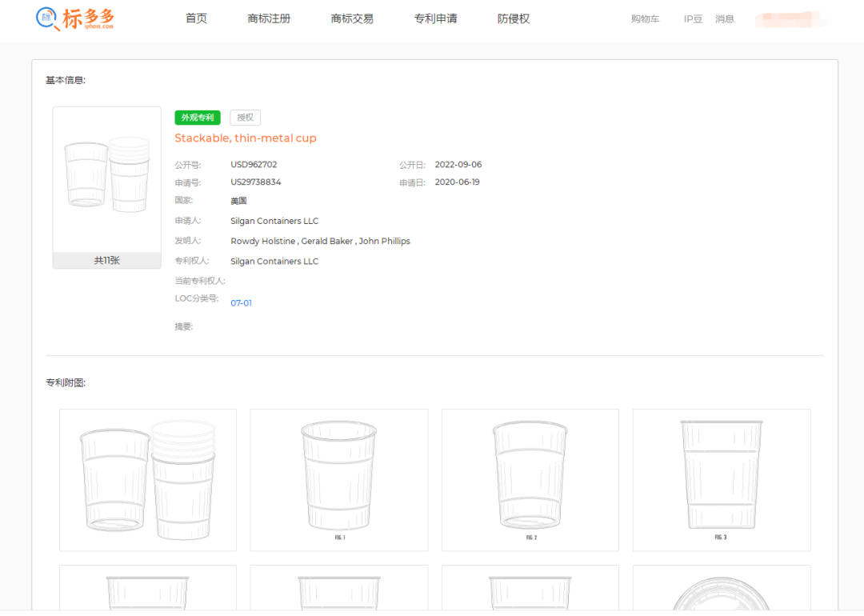Open the FIG. 3 drawing thumbnail
864x616 pixels.
pyautogui.click(x=722, y=480)
